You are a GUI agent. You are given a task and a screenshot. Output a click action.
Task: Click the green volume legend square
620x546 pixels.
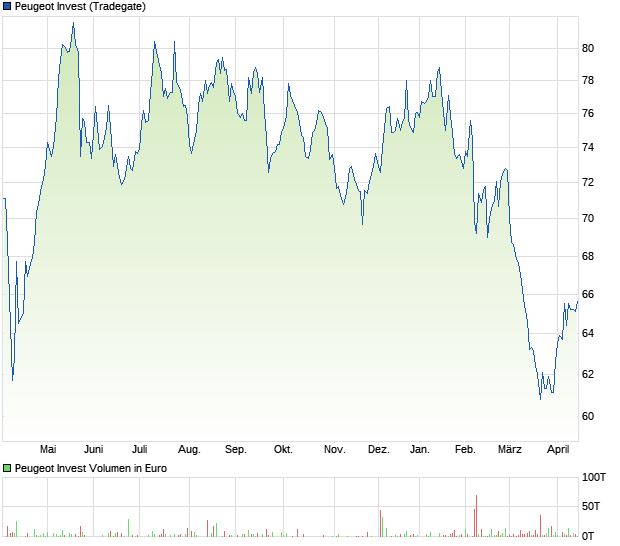[7, 468]
